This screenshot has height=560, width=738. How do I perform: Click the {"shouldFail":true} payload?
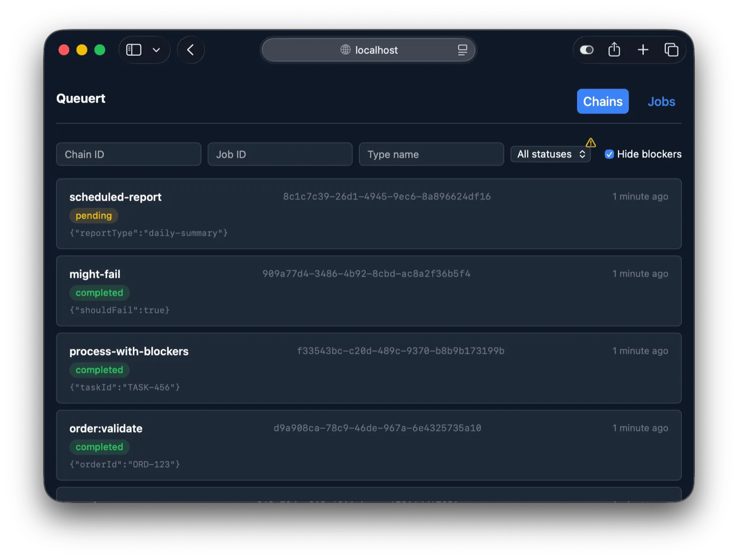click(119, 310)
